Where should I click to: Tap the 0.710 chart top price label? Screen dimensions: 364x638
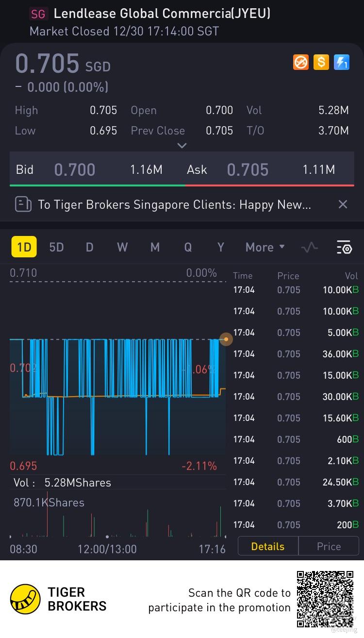(x=23, y=273)
